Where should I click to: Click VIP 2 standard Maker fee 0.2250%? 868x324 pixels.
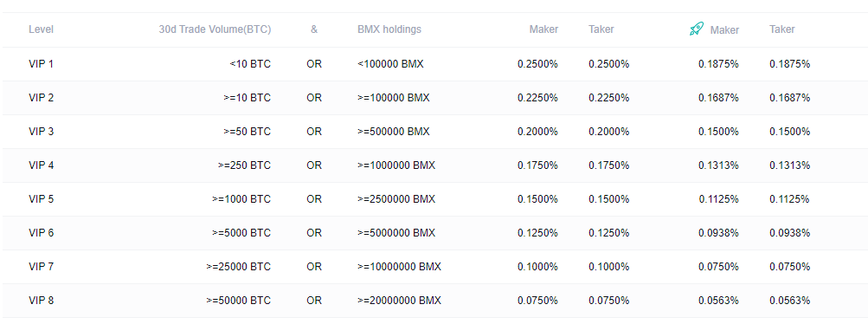click(x=537, y=98)
